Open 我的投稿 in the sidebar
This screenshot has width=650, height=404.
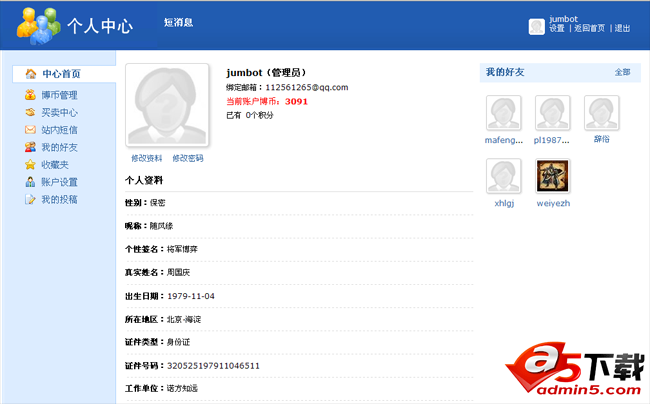click(59, 199)
